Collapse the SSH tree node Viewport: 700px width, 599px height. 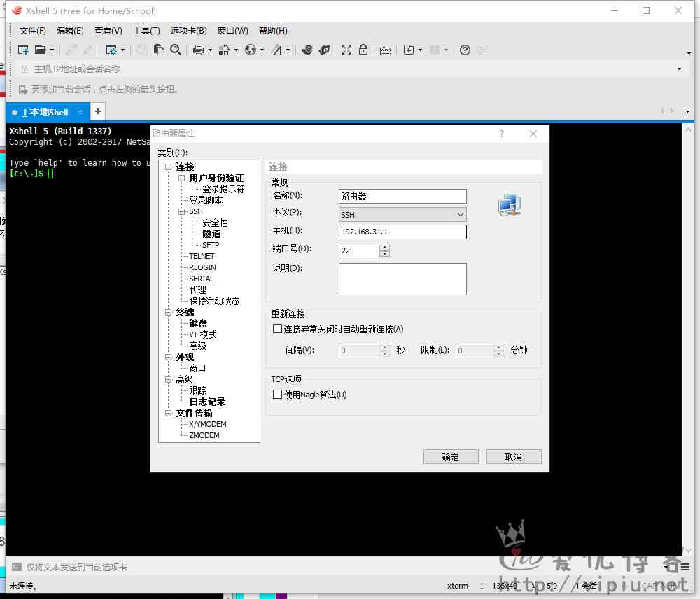(x=182, y=211)
